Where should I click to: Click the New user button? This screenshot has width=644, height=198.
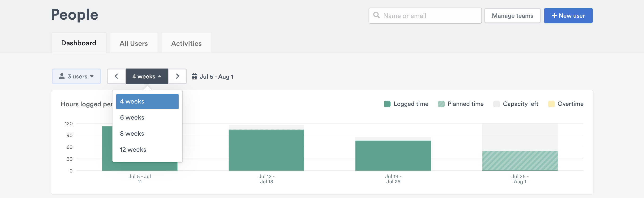(x=568, y=16)
